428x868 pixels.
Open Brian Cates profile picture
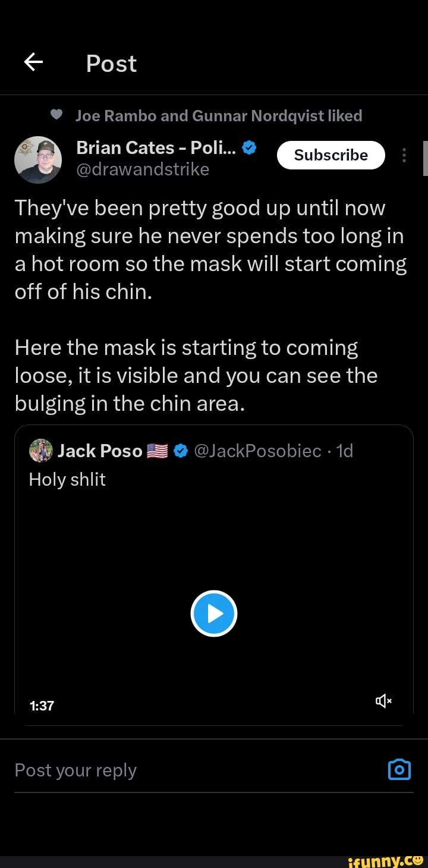click(x=38, y=159)
